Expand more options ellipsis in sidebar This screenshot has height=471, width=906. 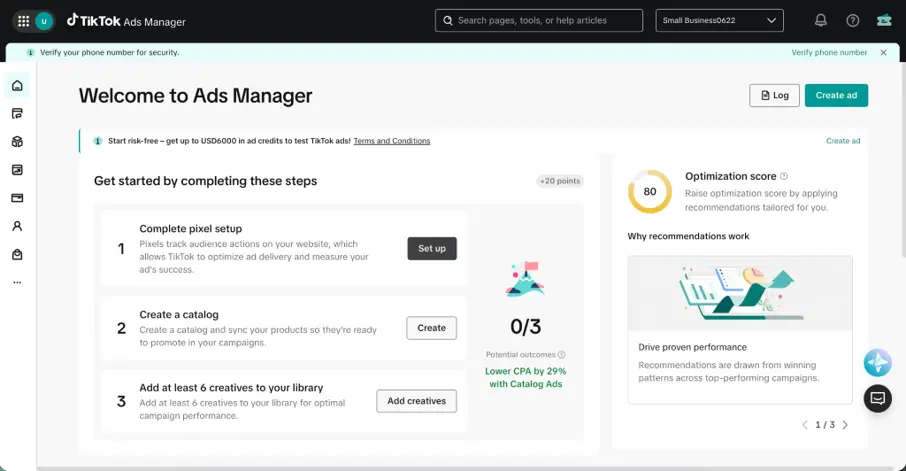[17, 283]
